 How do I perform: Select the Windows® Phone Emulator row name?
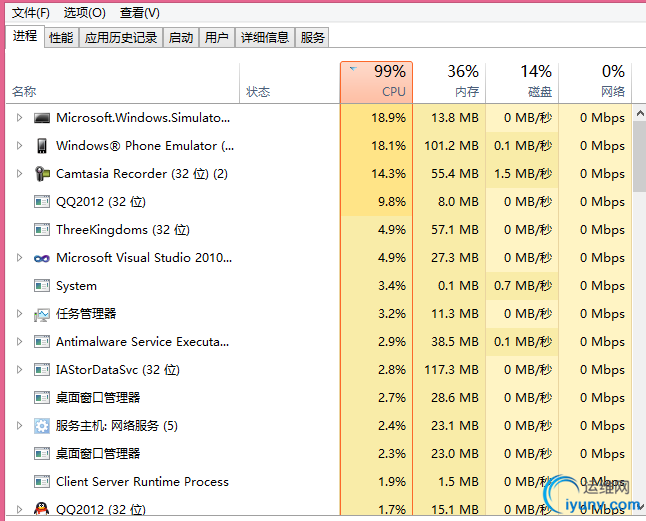click(145, 146)
